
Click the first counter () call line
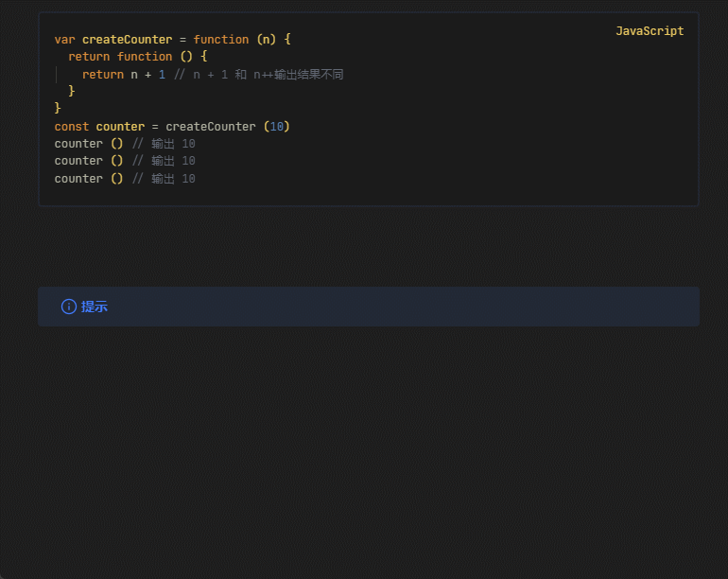point(89,144)
